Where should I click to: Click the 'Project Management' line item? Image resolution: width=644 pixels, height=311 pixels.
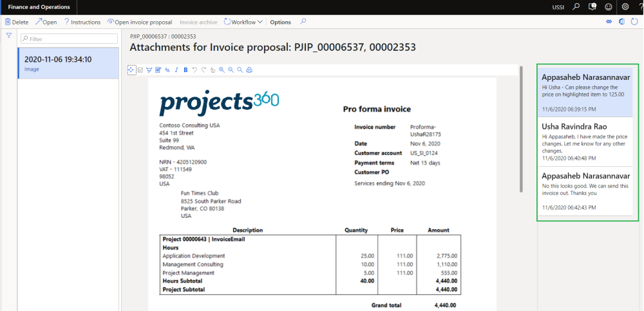(x=189, y=273)
